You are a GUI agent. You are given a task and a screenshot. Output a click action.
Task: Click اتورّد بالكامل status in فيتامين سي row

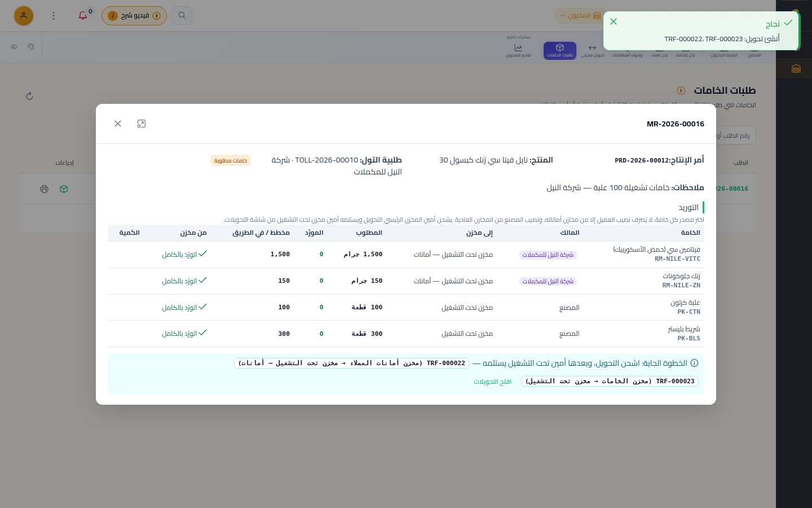[x=184, y=255]
